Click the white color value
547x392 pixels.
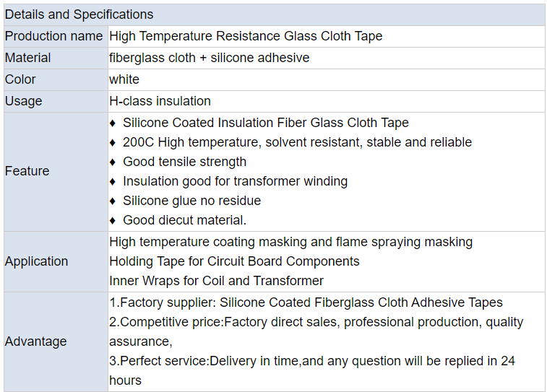(x=124, y=79)
